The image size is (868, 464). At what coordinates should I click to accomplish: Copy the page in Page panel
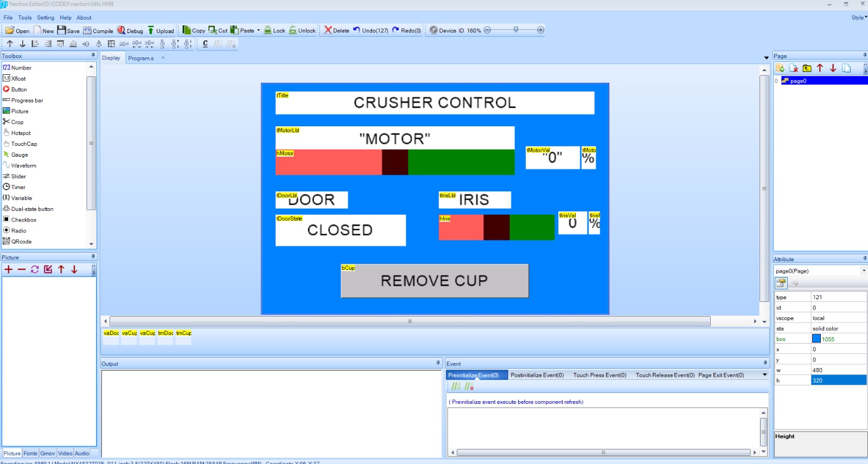tap(846, 68)
